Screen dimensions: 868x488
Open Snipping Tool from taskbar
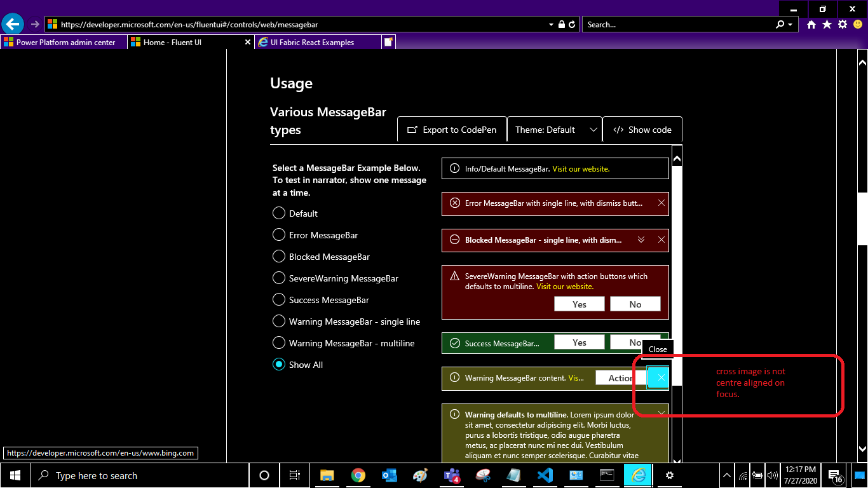(x=483, y=475)
